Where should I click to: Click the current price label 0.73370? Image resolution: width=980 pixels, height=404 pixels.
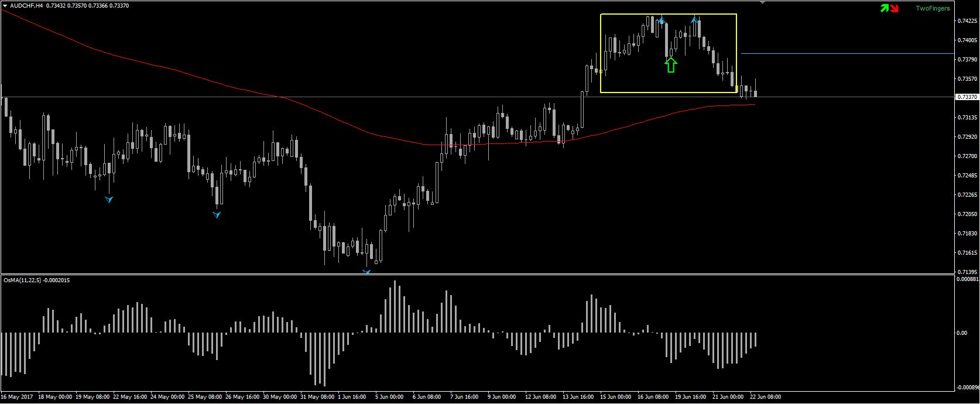(x=967, y=97)
